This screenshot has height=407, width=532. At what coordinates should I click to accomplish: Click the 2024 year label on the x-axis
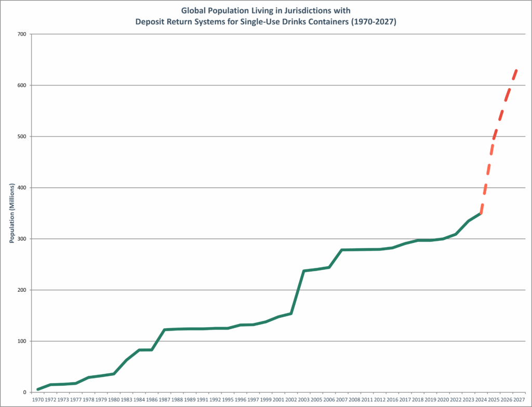click(x=482, y=400)
